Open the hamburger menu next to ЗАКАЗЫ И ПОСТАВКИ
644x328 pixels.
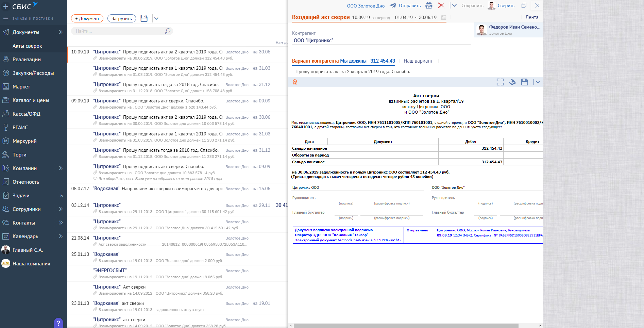[x=6, y=18]
